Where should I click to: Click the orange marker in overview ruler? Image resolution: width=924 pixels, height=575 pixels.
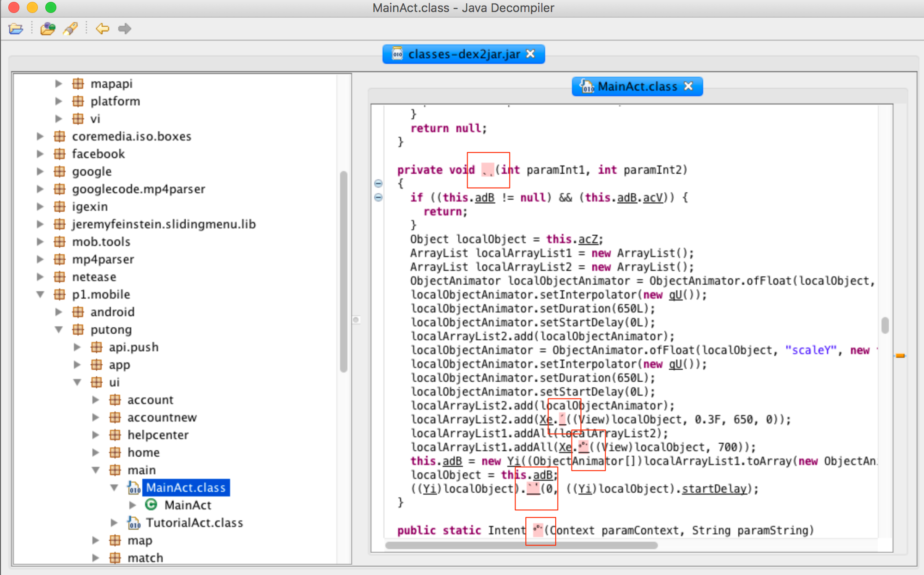click(900, 355)
